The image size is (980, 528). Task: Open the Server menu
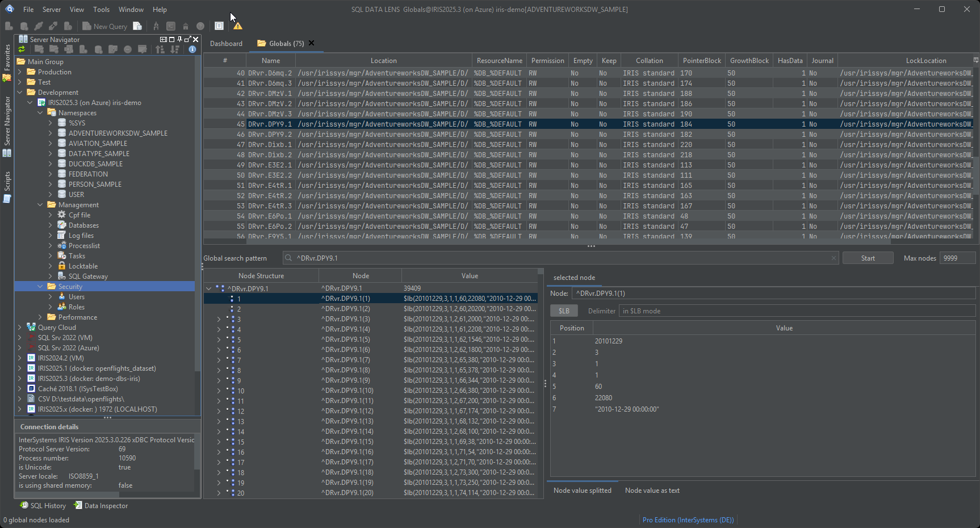pyautogui.click(x=52, y=10)
